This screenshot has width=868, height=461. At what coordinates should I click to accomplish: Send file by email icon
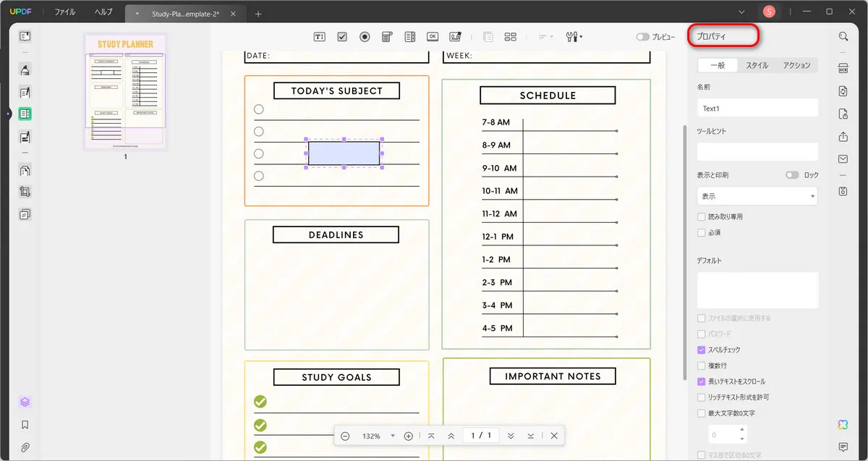[843, 159]
